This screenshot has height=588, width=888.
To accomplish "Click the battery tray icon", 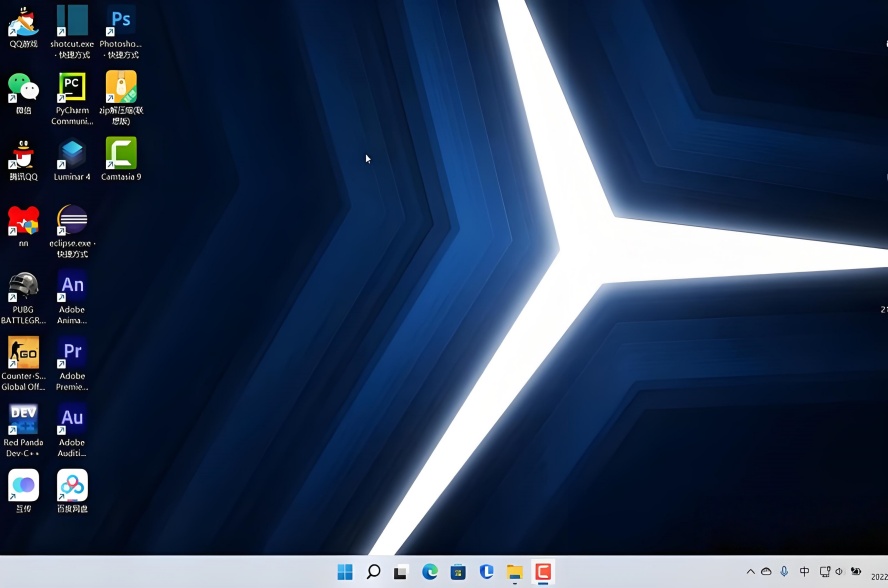I will click(x=856, y=572).
